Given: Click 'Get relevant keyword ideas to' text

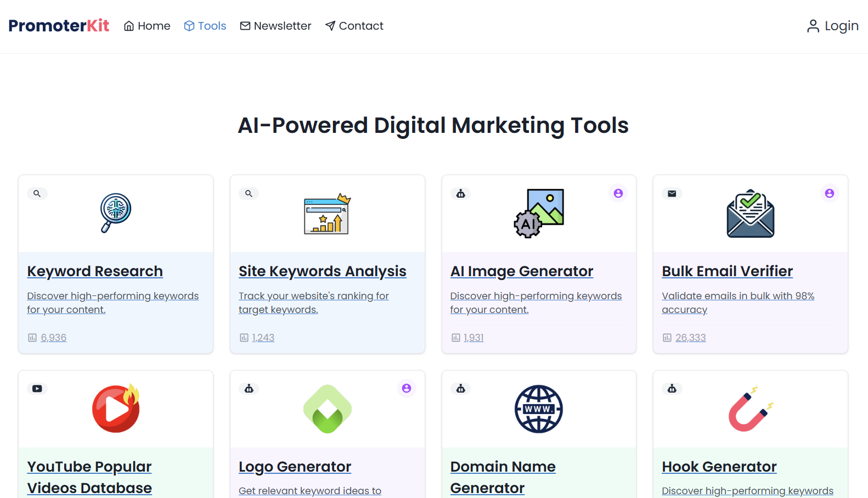Looking at the screenshot, I should coord(310,491).
